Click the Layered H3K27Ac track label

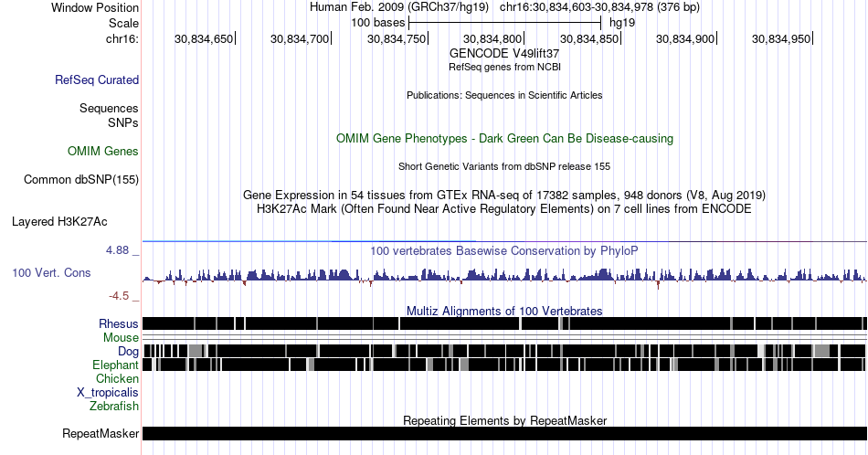59,221
